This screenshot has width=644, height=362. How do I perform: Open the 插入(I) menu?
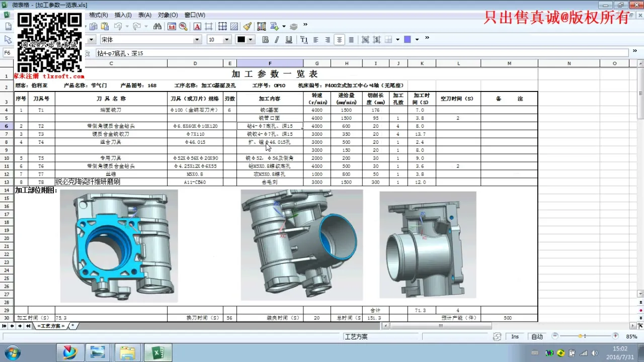coord(123,15)
